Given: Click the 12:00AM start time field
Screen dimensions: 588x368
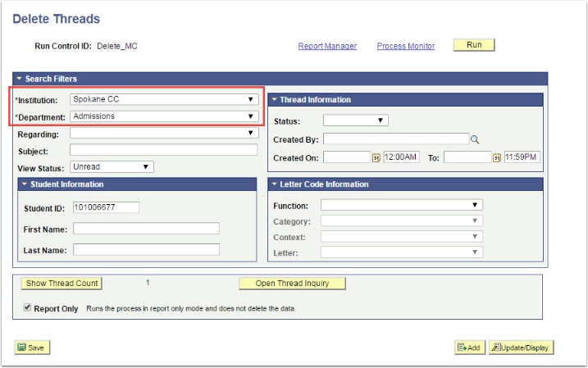Looking at the screenshot, I should 401,157.
